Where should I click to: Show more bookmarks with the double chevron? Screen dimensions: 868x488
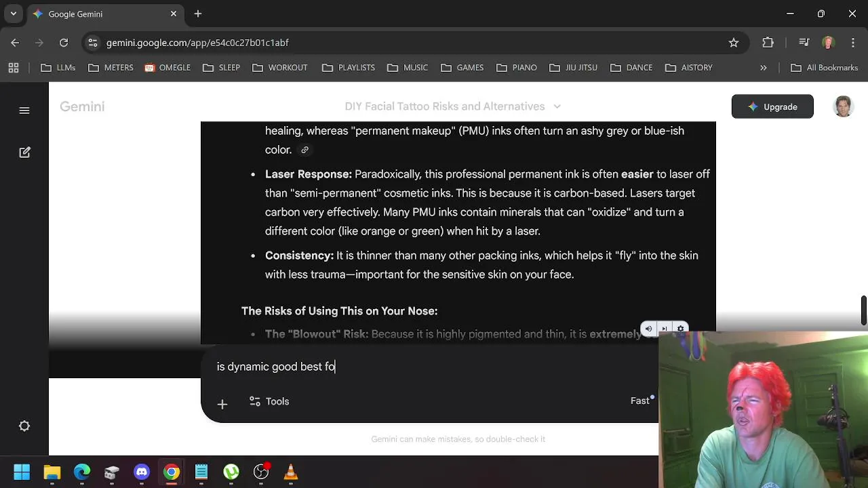[763, 68]
